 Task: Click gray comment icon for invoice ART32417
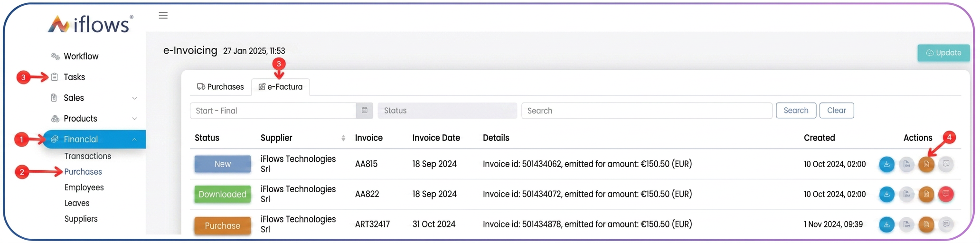946,224
